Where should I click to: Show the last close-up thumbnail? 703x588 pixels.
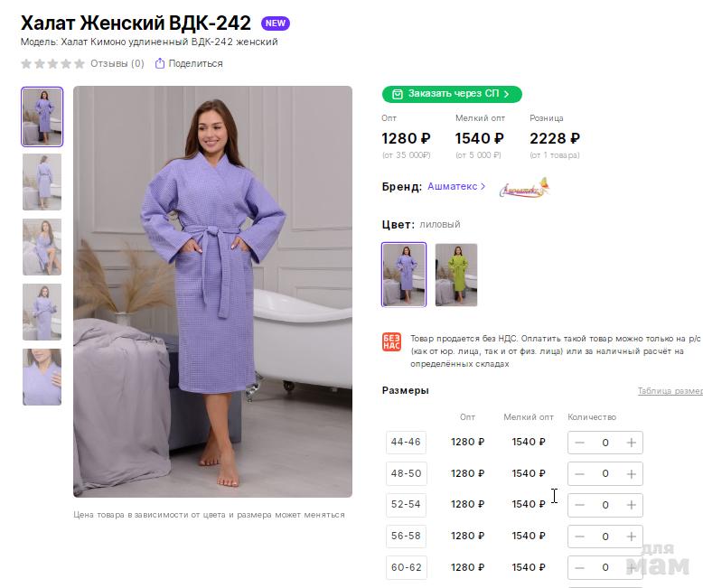coord(42,377)
